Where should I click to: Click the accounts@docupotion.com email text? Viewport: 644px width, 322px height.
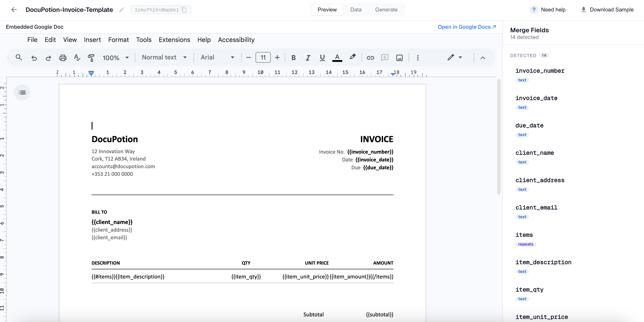pos(123,166)
